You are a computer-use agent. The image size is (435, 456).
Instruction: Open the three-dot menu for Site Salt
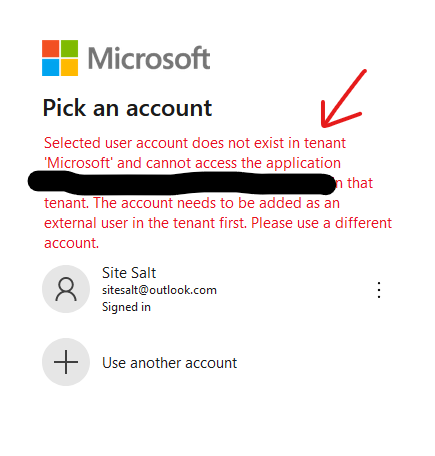[x=379, y=290]
